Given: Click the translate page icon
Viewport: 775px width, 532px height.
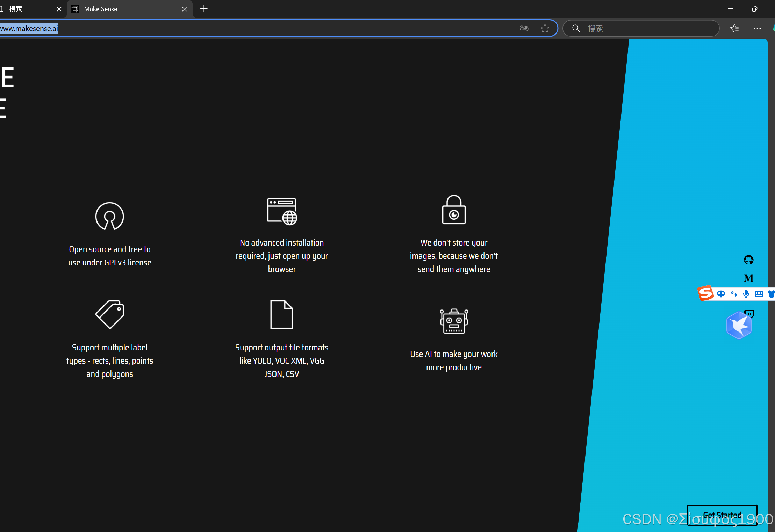Looking at the screenshot, I should tap(524, 28).
